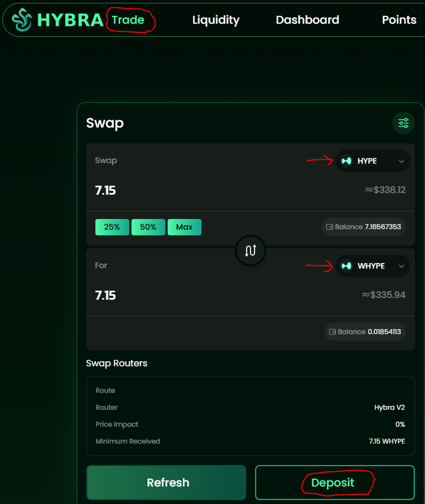Select the 50% amount button
Image resolution: width=425 pixels, height=504 pixels.
tap(148, 227)
